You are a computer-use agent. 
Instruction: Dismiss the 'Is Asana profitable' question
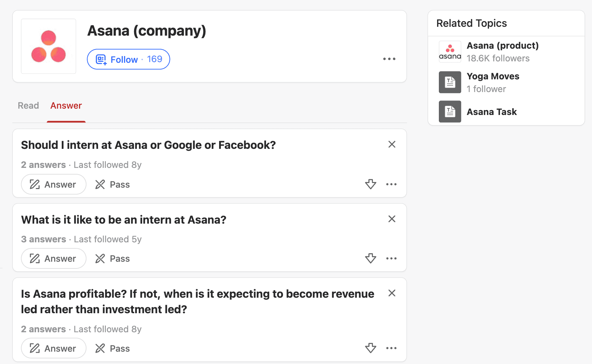coord(392,293)
